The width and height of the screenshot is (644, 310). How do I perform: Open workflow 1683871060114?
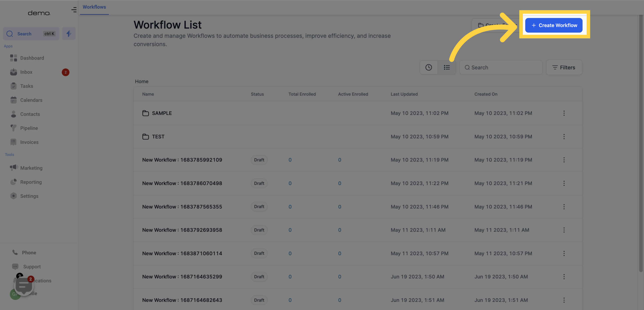coord(182,253)
